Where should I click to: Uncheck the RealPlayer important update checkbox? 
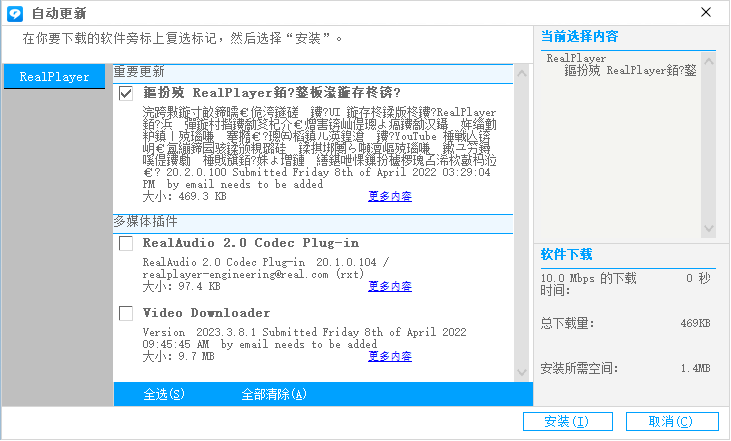tap(126, 93)
